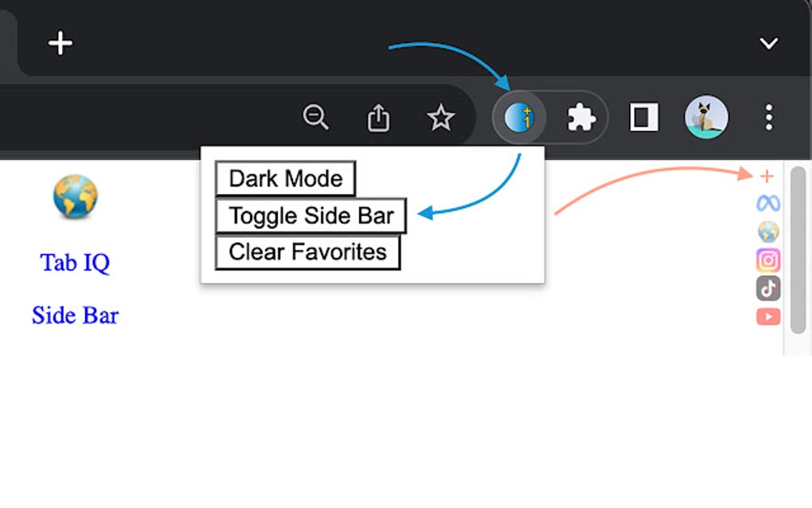The height and width of the screenshot is (508, 812).
Task: Click the Side Bar link on the page
Action: tap(75, 315)
